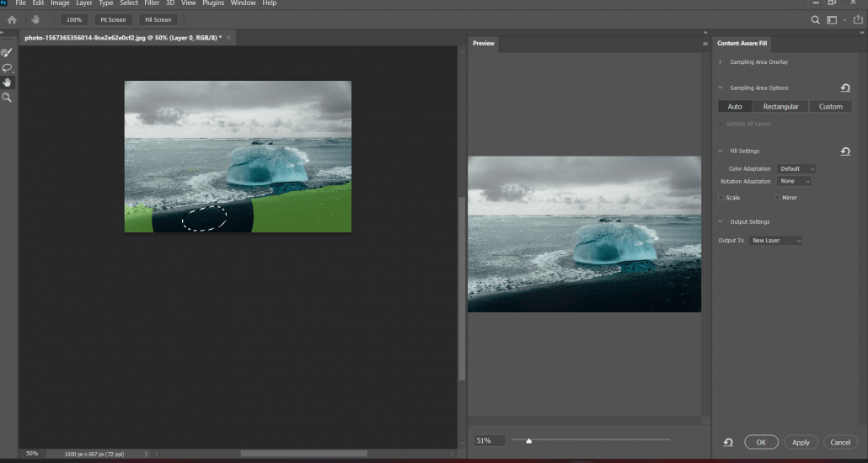The width and height of the screenshot is (868, 463).
Task: Open the workspace switcher icon
Action: (x=832, y=20)
